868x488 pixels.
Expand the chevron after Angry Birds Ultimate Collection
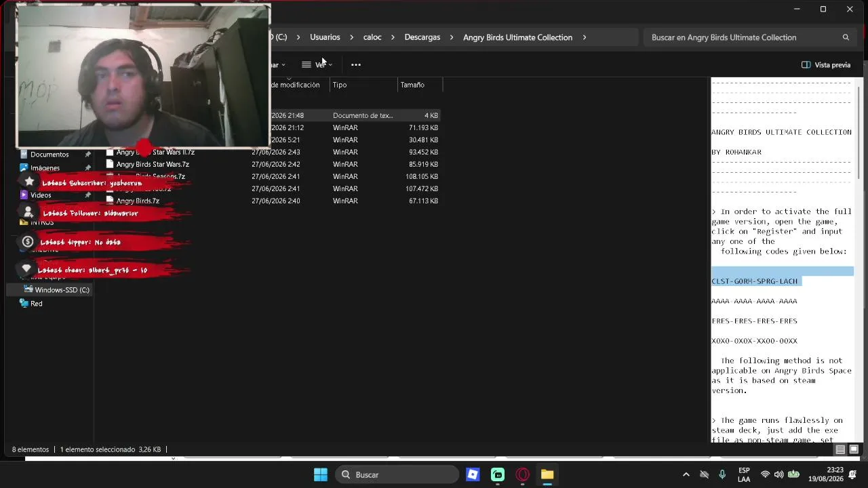(x=584, y=37)
